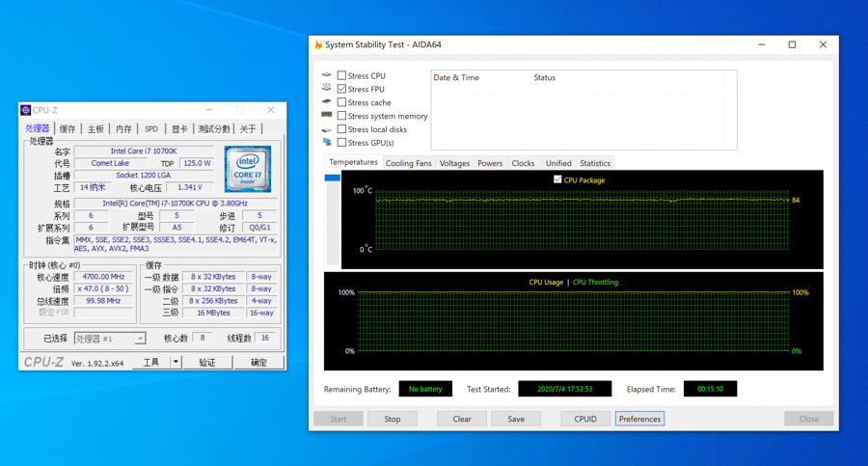This screenshot has height=466, width=868.
Task: Click the 确定 button in CPU-Z
Action: point(258,363)
